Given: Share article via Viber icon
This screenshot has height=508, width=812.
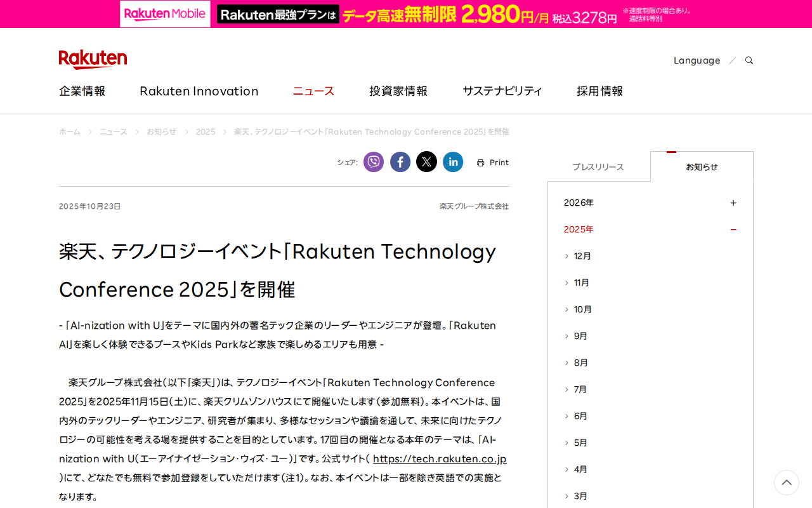Looking at the screenshot, I should point(374,162).
